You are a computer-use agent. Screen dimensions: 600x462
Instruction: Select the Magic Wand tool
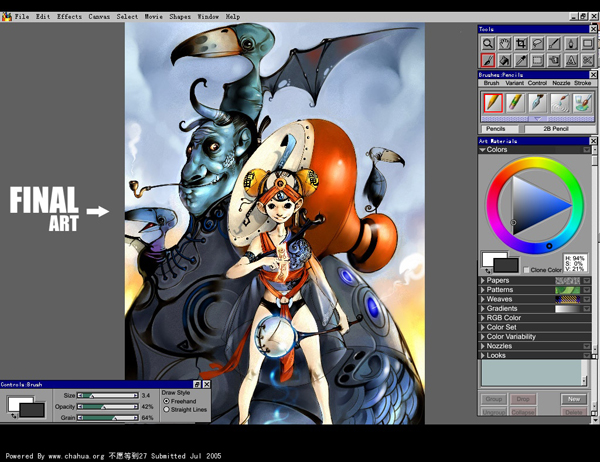pos(554,44)
